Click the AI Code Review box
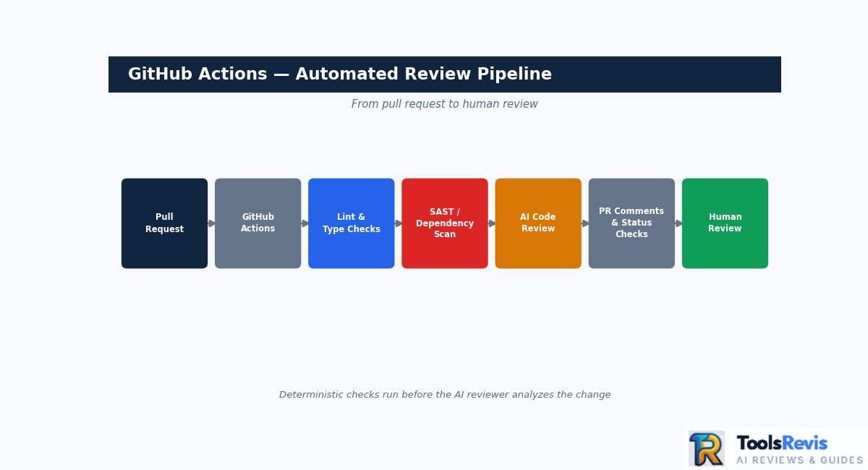The width and height of the screenshot is (868, 470). 538,223
